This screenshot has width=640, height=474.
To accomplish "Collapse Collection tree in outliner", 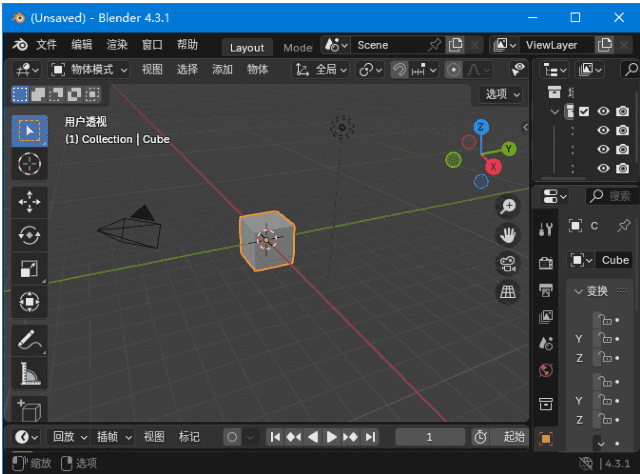I will pos(554,111).
